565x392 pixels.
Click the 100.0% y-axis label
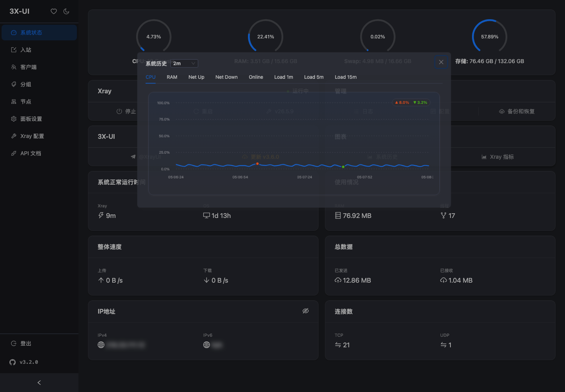pyautogui.click(x=163, y=103)
